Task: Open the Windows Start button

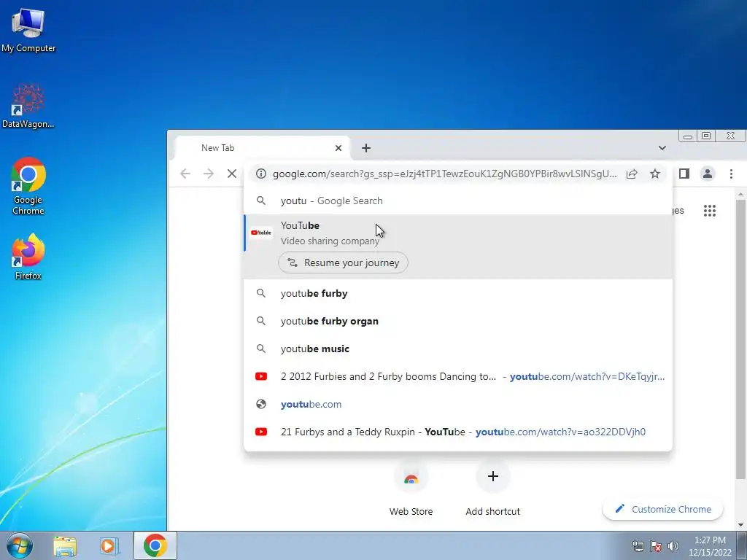Action: [x=19, y=545]
